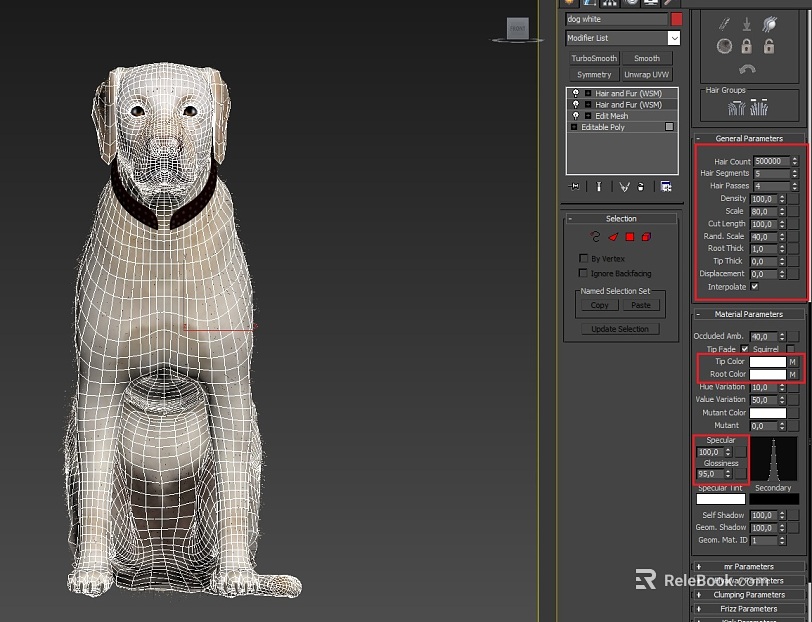Open the Secondary black color swatch
This screenshot has height=622, width=812.
tap(774, 499)
